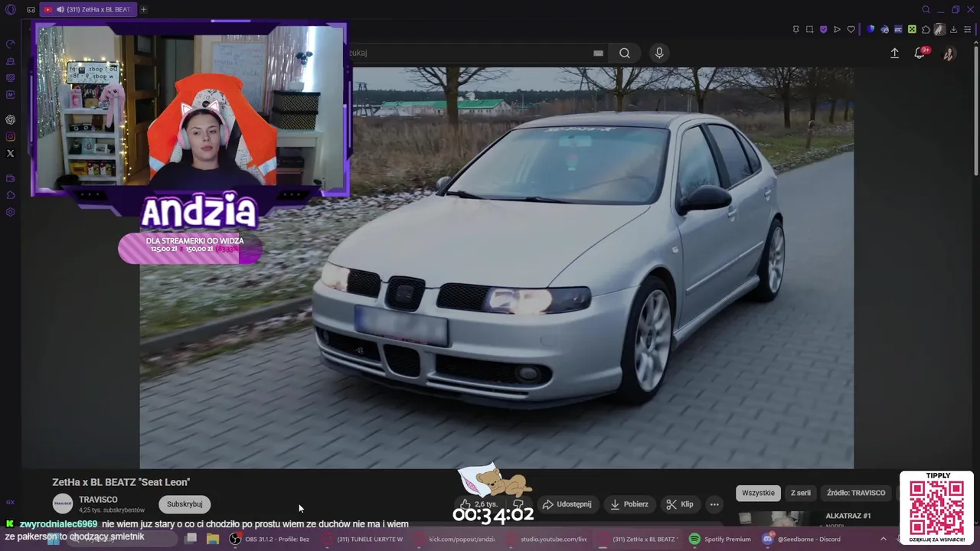Mute the ZetHa tab audio speaker icon
This screenshot has height=551, width=980.
click(x=60, y=9)
